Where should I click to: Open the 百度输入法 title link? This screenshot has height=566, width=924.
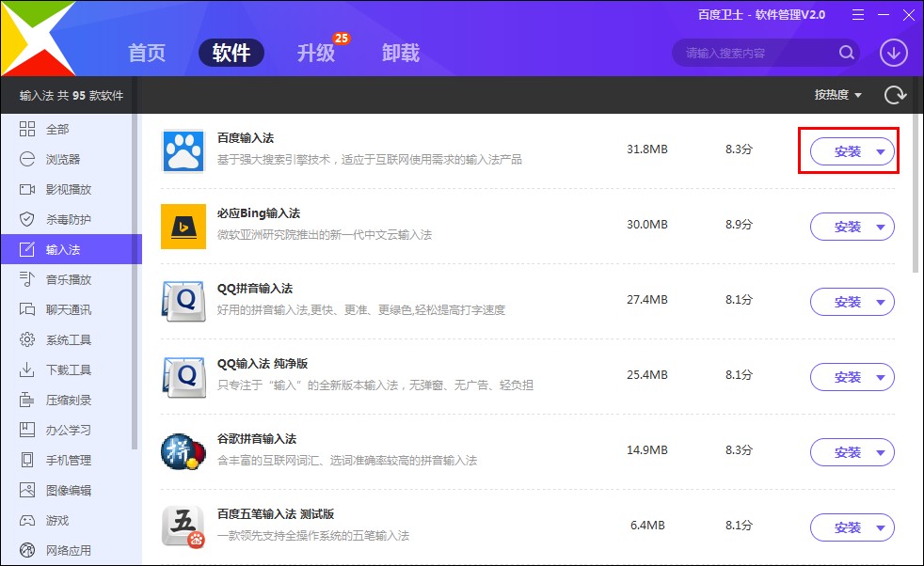point(246,138)
